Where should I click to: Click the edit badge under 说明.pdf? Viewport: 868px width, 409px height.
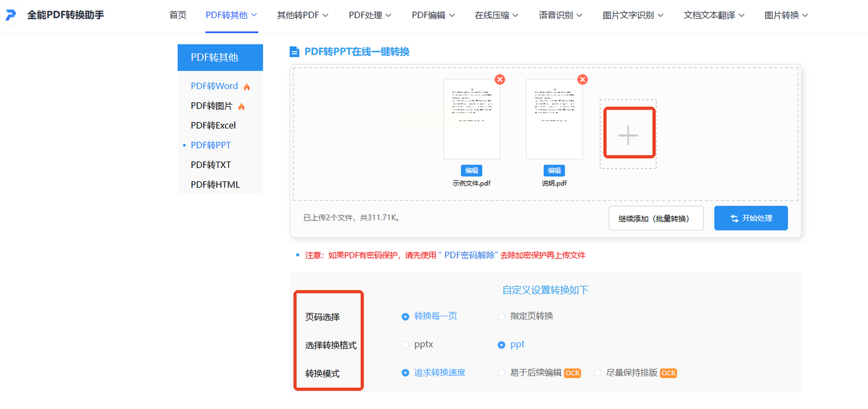pos(554,170)
